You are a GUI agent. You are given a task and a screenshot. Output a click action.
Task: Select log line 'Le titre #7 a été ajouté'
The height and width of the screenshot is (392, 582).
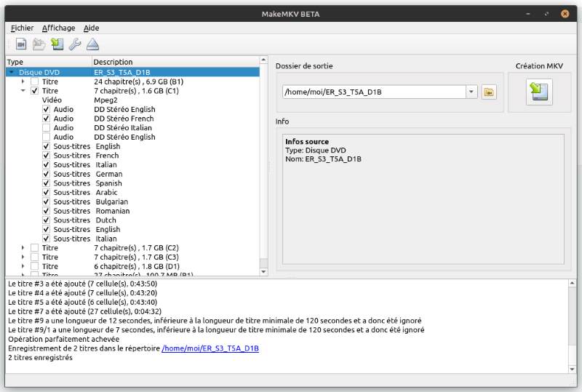click(84, 311)
